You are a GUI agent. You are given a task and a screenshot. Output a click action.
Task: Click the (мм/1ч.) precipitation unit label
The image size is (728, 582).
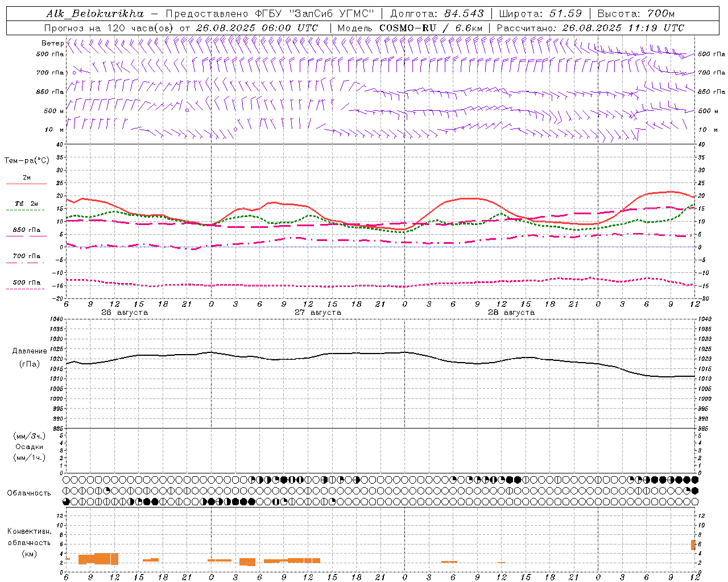30,458
